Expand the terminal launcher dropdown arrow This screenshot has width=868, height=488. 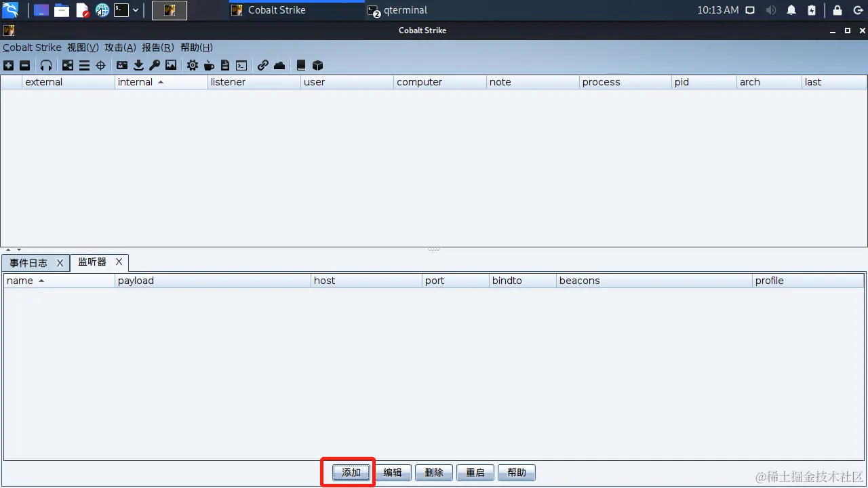point(136,10)
